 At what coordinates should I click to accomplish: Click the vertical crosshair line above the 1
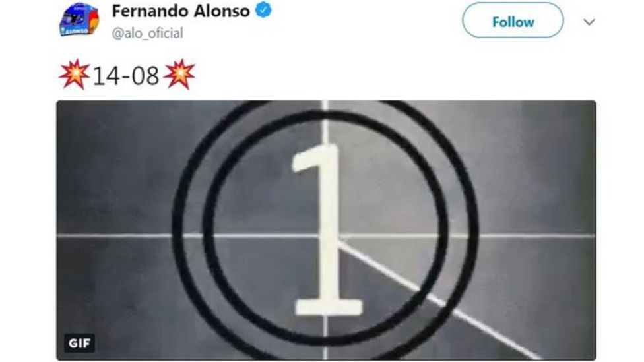325,123
